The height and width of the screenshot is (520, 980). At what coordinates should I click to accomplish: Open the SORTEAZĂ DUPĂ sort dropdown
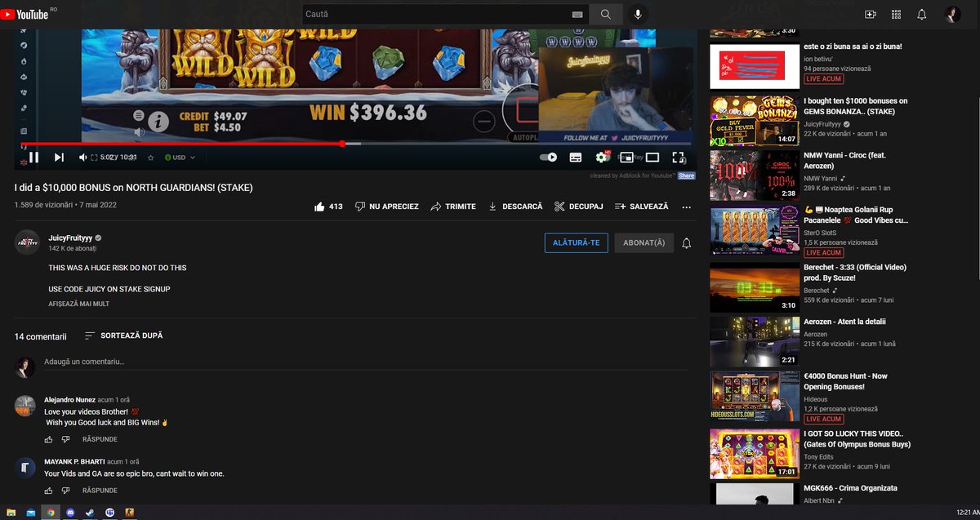(x=123, y=336)
